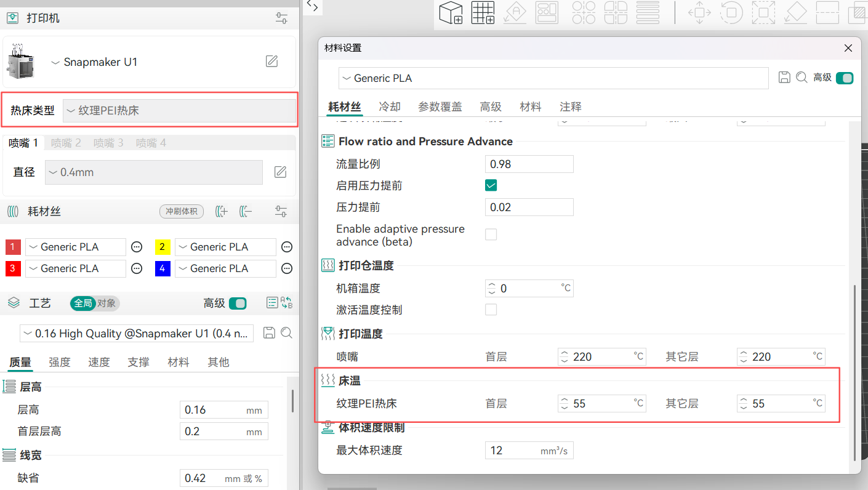Screen dimensions: 868x490
Task: Click the 冲刷体积 button
Action: pyautogui.click(x=181, y=212)
